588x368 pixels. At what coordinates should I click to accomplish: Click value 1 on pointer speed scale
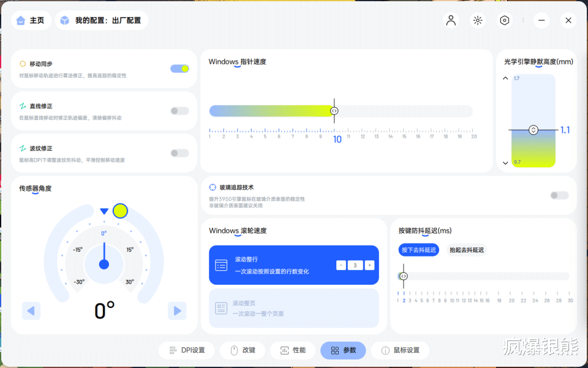point(209,137)
